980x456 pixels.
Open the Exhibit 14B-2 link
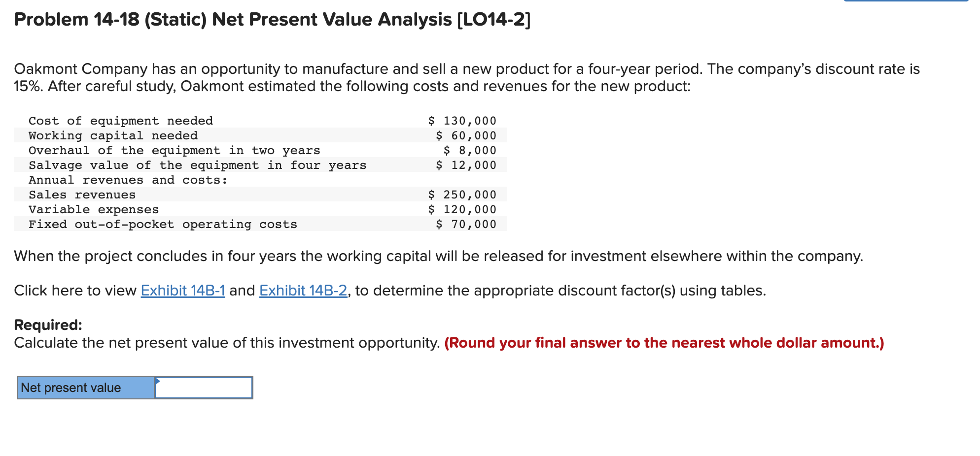pyautogui.click(x=303, y=291)
